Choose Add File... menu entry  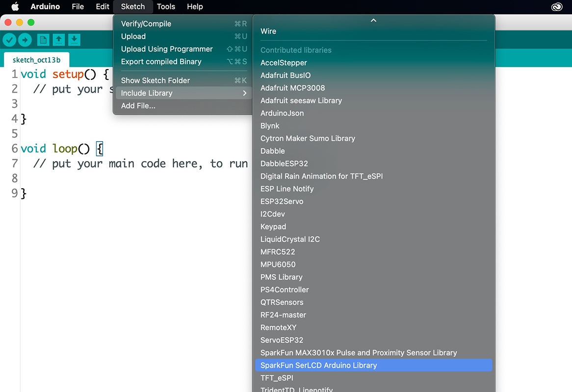(x=183, y=106)
